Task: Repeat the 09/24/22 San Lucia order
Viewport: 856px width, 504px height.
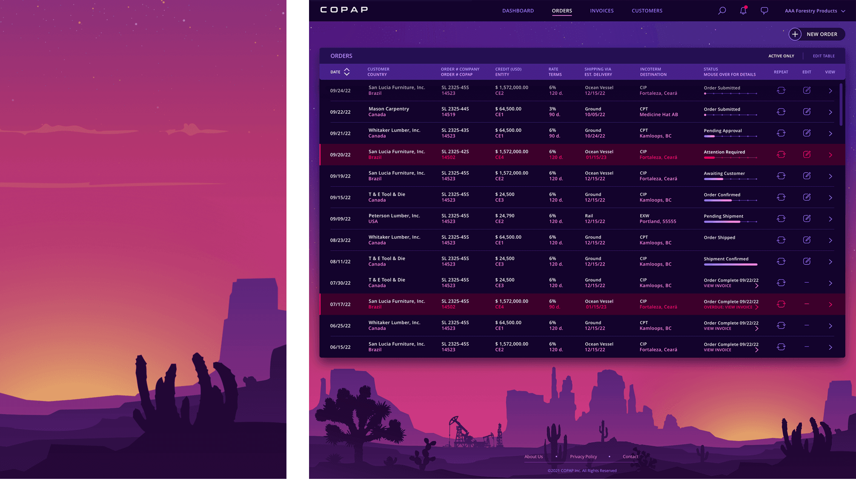Action: click(781, 90)
